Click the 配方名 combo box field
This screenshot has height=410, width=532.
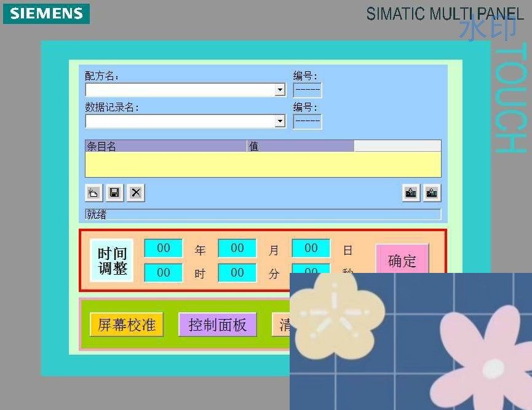point(185,90)
